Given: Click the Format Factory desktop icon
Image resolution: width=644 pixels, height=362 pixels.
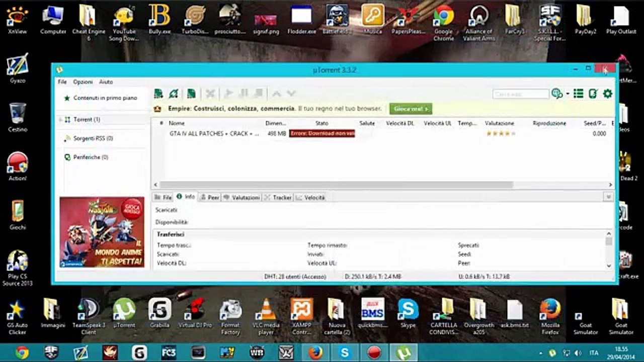Looking at the screenshot, I should click(230, 316).
